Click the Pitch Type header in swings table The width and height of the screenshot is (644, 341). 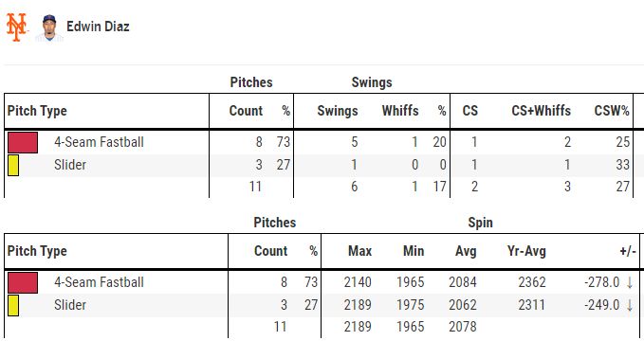pos(37,111)
